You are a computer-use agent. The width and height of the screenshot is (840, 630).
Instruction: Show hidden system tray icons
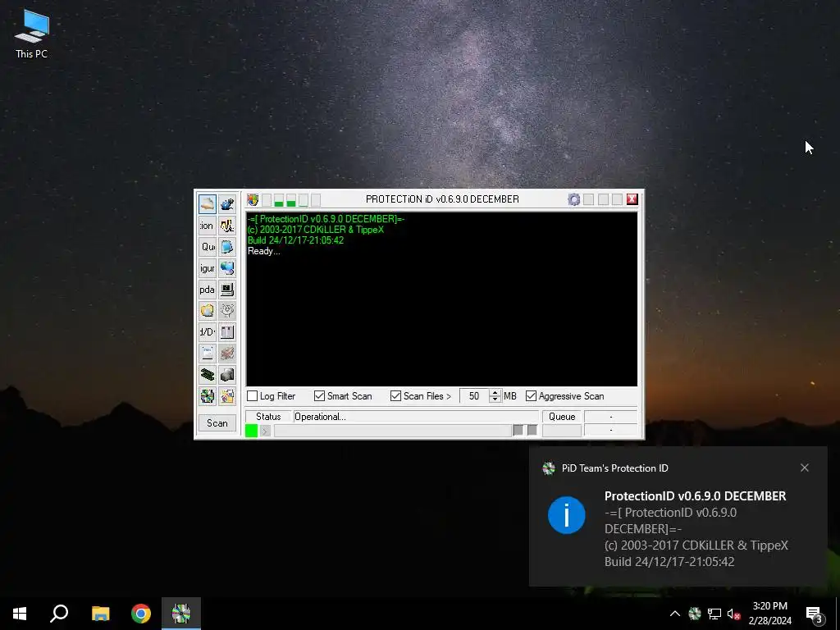[x=675, y=614]
